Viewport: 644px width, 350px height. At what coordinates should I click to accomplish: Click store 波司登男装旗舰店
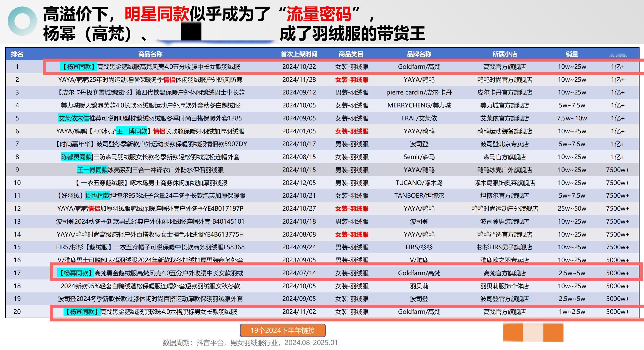(x=504, y=222)
